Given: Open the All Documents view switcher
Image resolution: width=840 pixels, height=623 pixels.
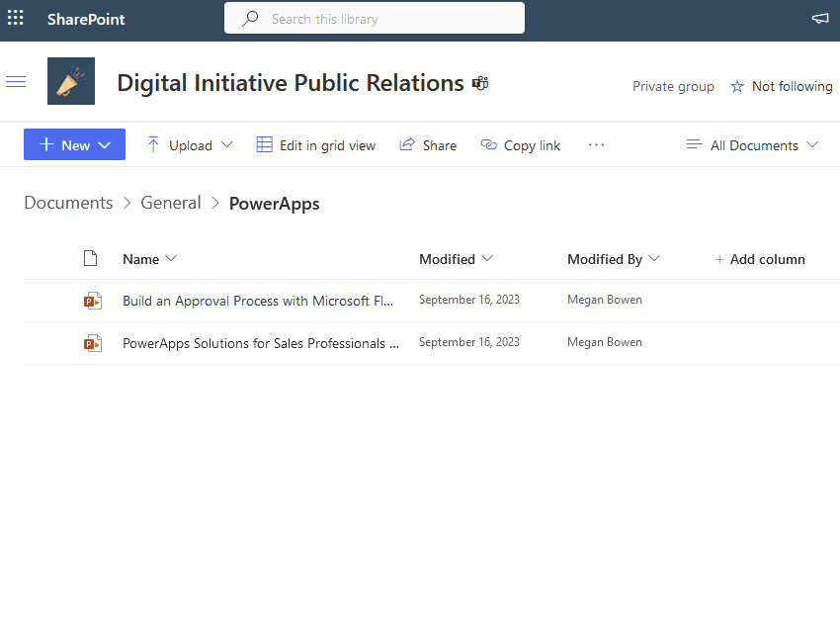Looking at the screenshot, I should point(752,144).
